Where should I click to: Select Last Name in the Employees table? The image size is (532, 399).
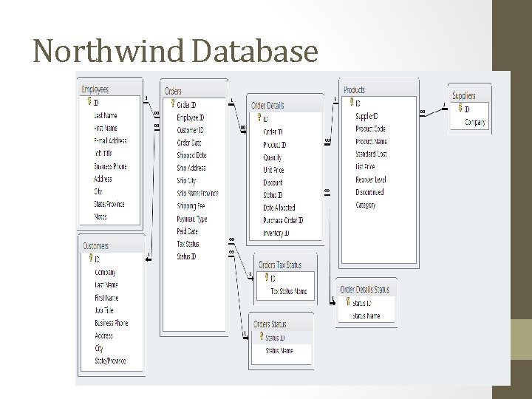[x=106, y=116]
